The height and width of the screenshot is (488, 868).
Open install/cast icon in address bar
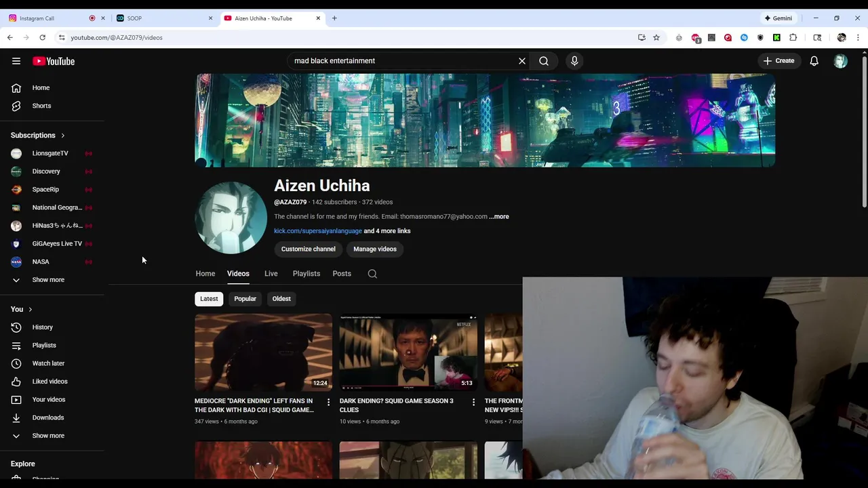click(642, 37)
